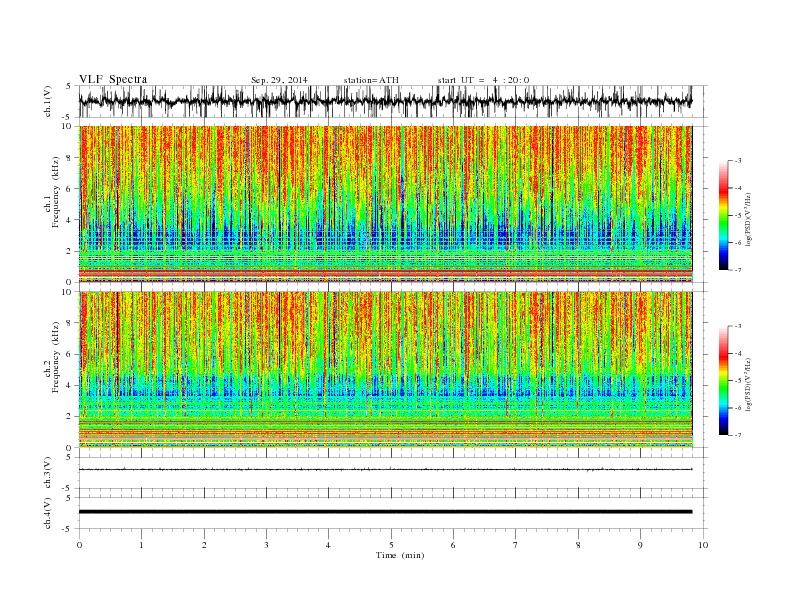Click the ch.2 color bar -4 tick label
Screen dimensions: 792x612
click(x=738, y=353)
